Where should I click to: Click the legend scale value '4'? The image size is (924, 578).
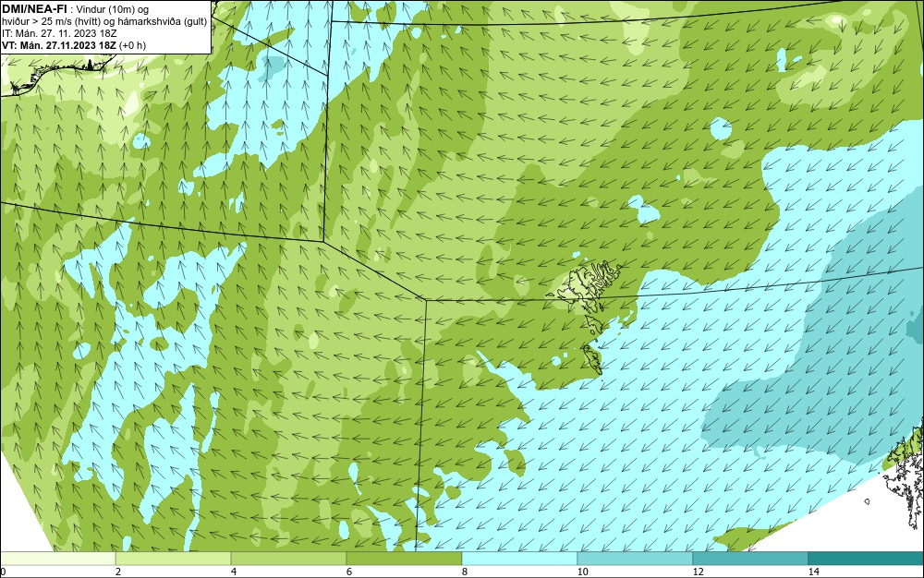[234, 572]
